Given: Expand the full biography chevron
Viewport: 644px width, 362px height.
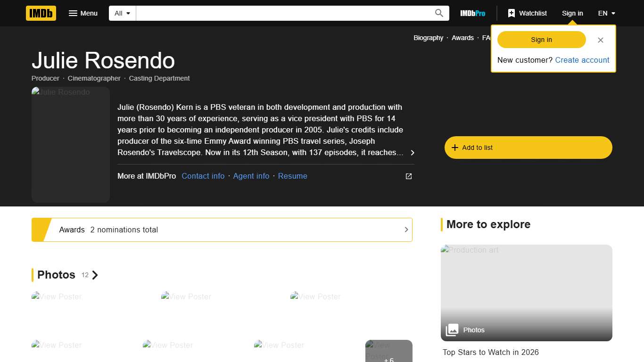Looking at the screenshot, I should point(413,153).
